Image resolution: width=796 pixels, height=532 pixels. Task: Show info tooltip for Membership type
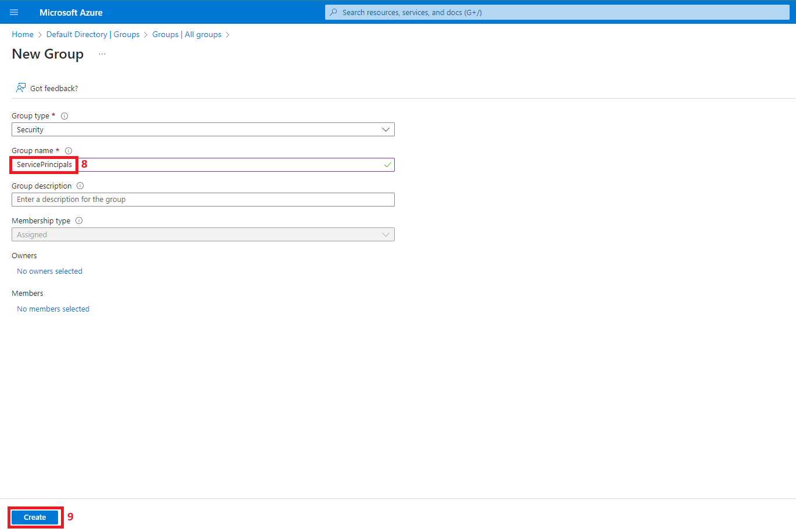point(79,221)
